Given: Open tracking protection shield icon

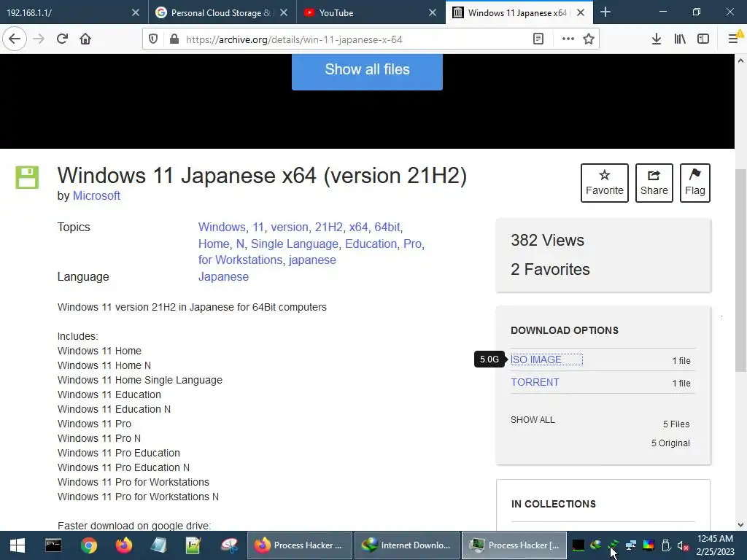Looking at the screenshot, I should (153, 39).
